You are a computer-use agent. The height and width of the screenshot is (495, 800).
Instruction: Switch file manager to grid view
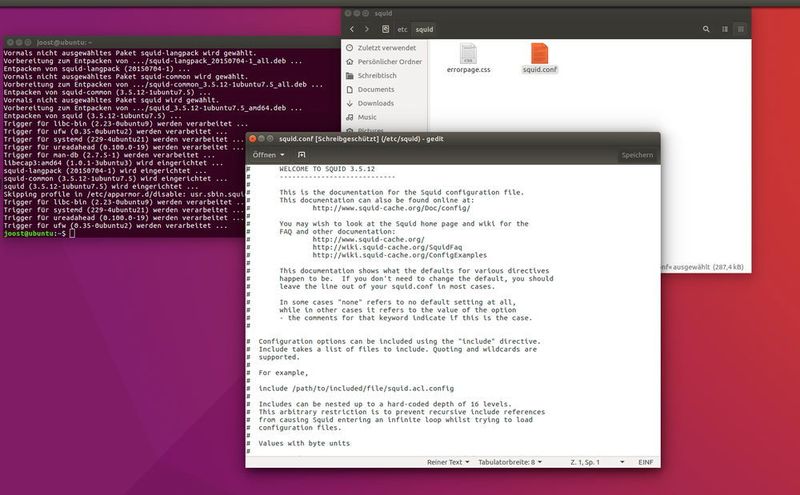point(741,29)
